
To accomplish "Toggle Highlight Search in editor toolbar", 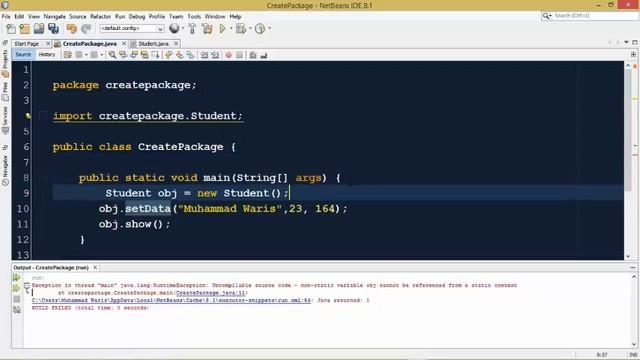I will (144, 55).
